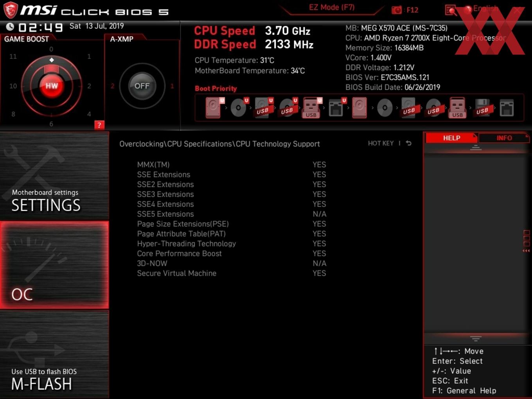The height and width of the screenshot is (399, 532).
Task: Select the Hyper-Threading Technology row
Action: tap(232, 244)
